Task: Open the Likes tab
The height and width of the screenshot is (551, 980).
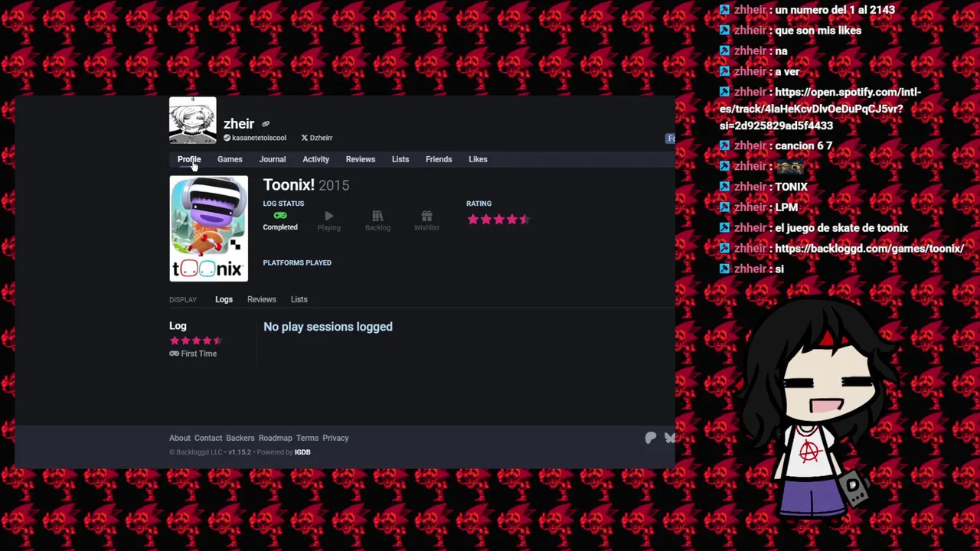Action: click(x=478, y=159)
